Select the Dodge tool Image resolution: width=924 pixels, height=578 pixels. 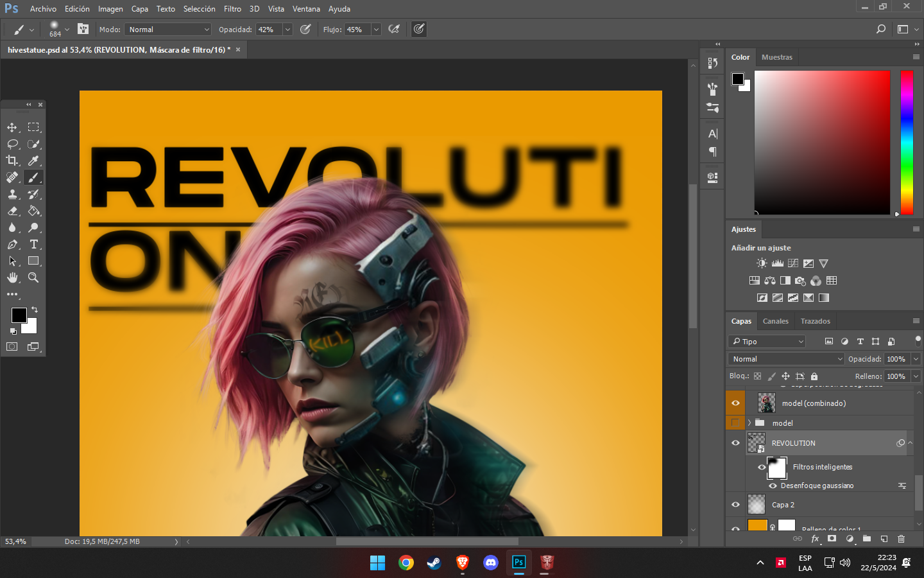point(33,227)
